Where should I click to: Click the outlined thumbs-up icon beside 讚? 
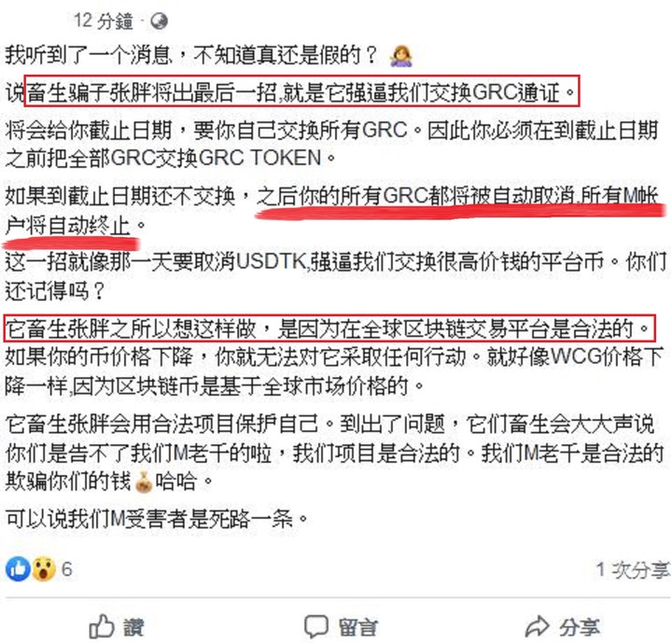pyautogui.click(x=102, y=626)
